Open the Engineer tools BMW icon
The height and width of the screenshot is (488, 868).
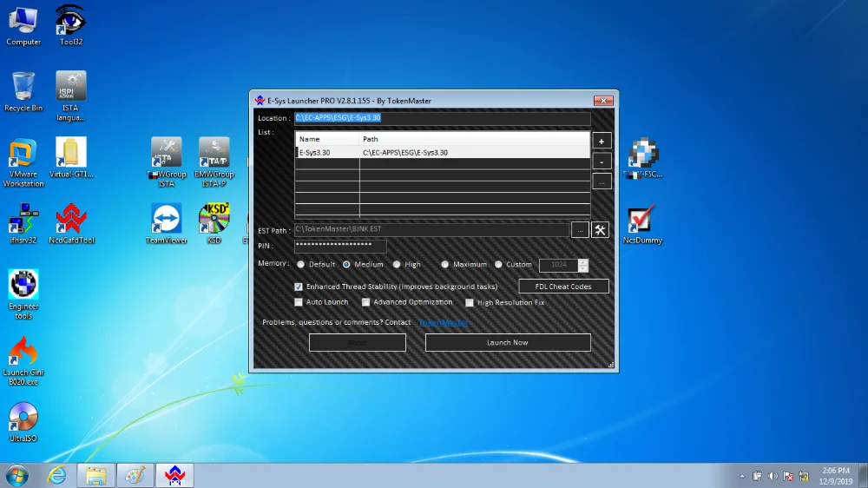[x=23, y=294]
